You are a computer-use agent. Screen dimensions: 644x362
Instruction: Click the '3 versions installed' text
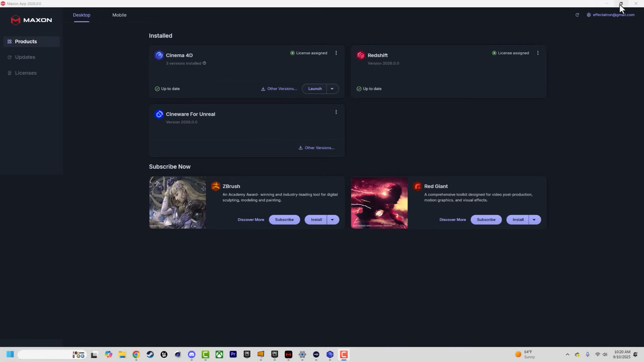coord(183,63)
